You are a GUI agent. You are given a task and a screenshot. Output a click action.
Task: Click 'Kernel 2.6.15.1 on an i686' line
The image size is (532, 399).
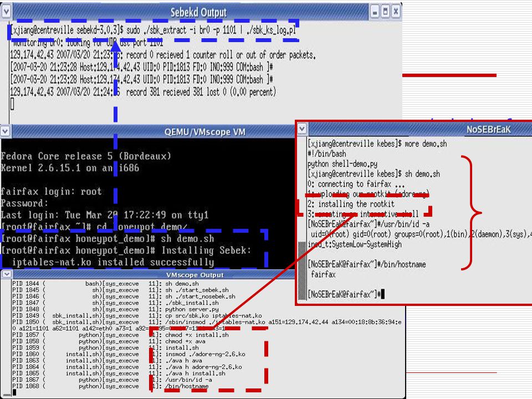(x=70, y=168)
